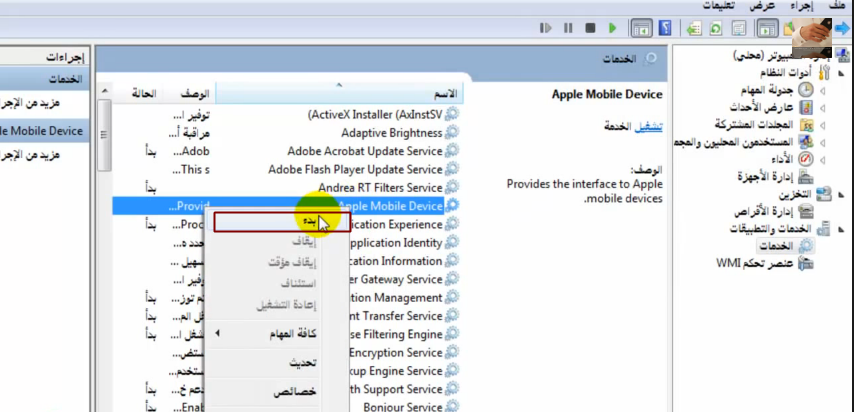Click the System Tools icon (أدوات النظام)
This screenshot has height=412, width=854.
(x=824, y=72)
